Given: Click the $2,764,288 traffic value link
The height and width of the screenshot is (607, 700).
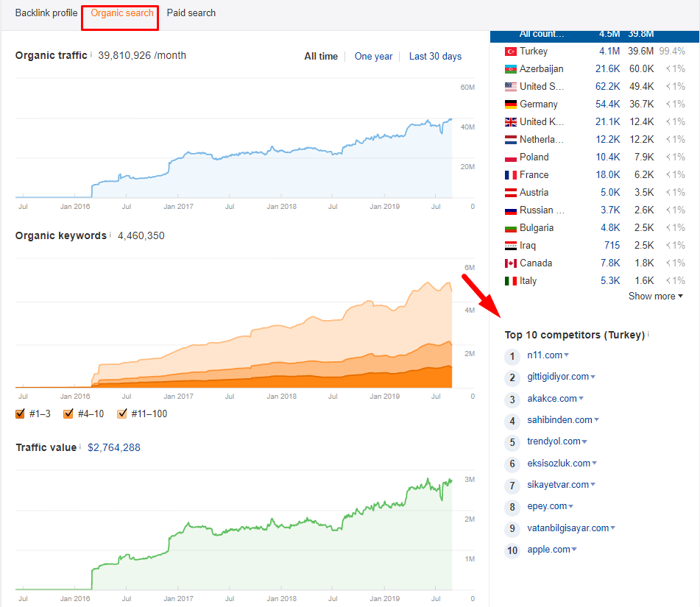Looking at the screenshot, I should (x=114, y=447).
